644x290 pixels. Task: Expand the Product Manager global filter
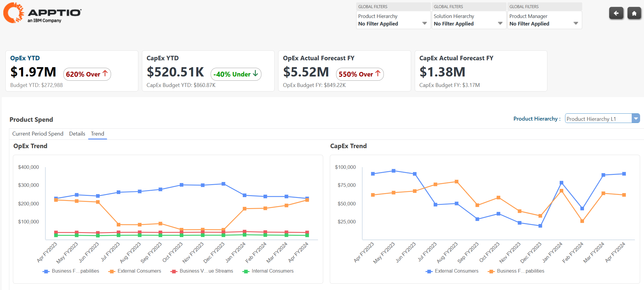[544, 20]
